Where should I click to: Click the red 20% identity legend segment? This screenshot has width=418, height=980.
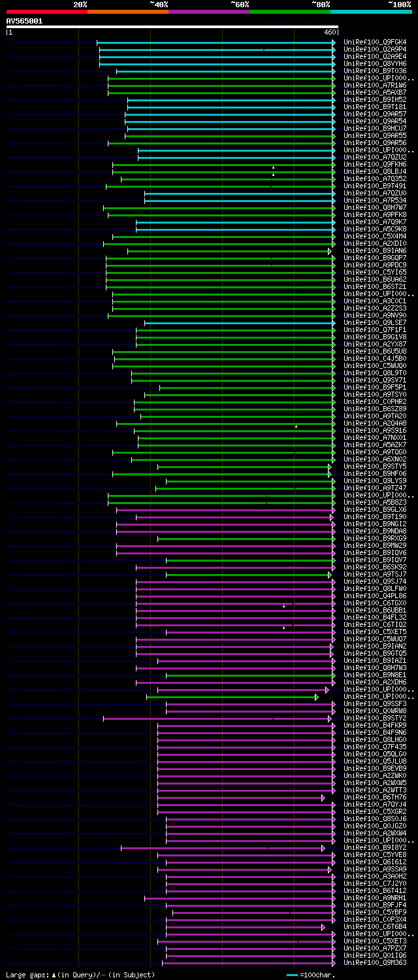tap(46, 12)
